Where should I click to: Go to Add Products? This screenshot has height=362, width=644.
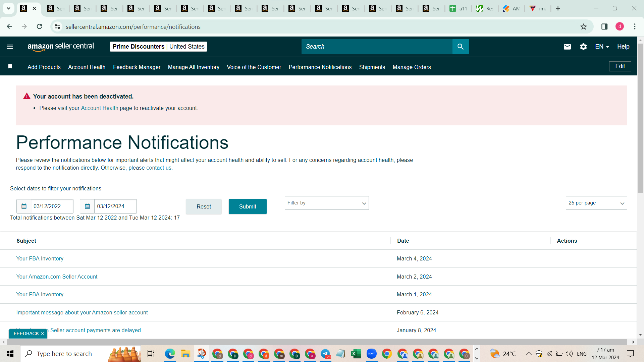click(x=44, y=67)
